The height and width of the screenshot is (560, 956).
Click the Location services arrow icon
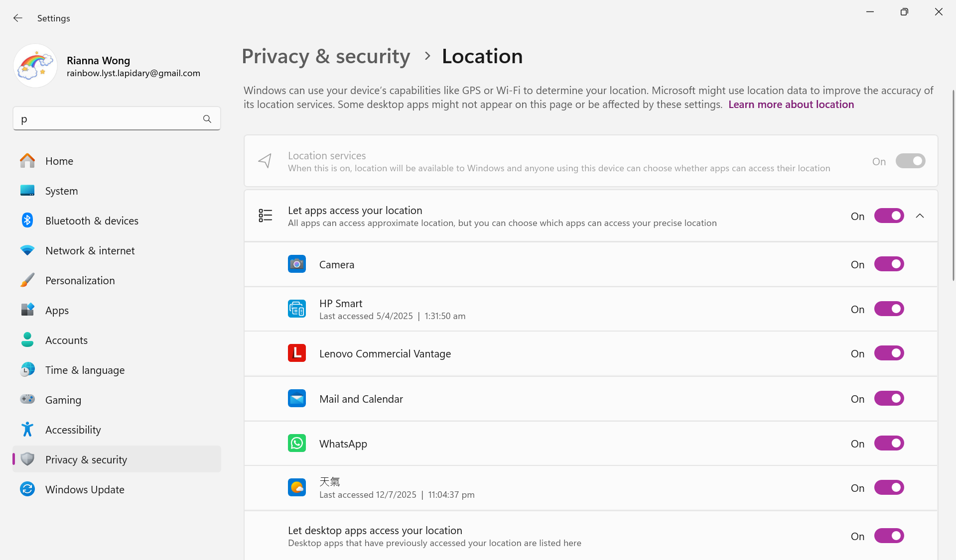[265, 161]
